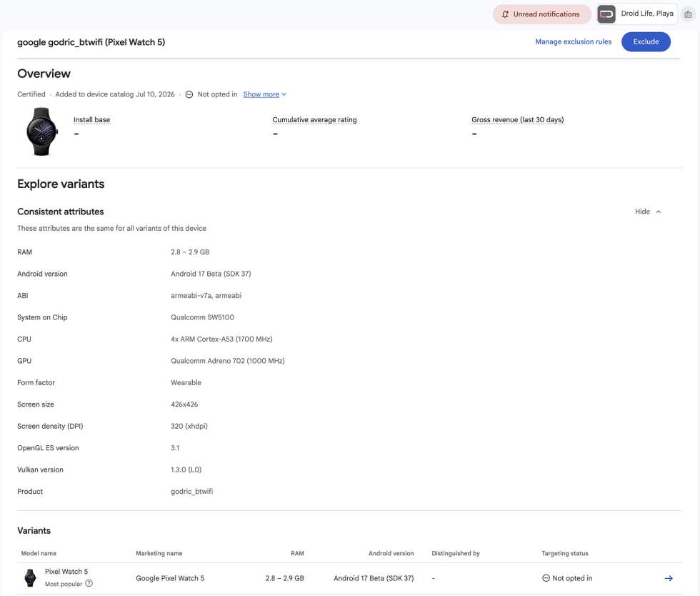Click the Cumulative average rating label
This screenshot has height=596, width=700.
[x=314, y=120]
